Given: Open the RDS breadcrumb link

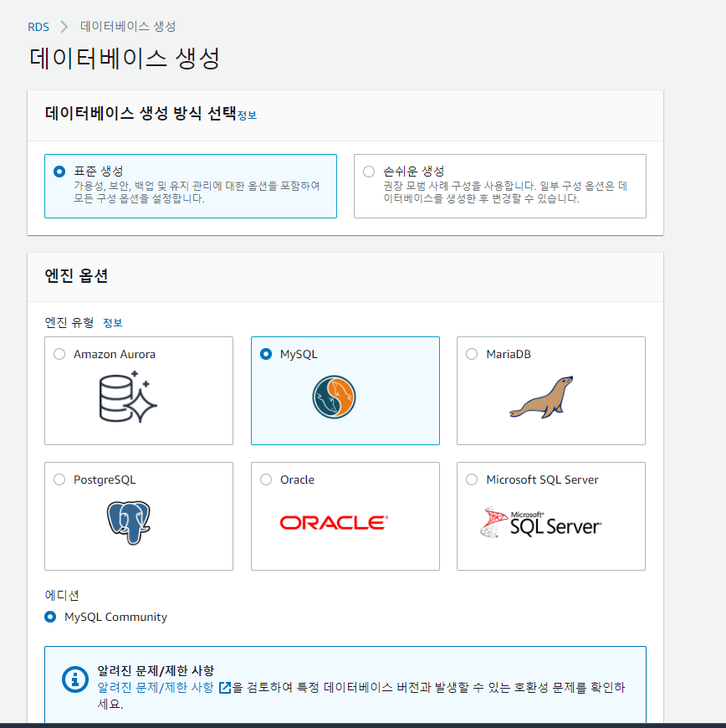Looking at the screenshot, I should tap(38, 27).
